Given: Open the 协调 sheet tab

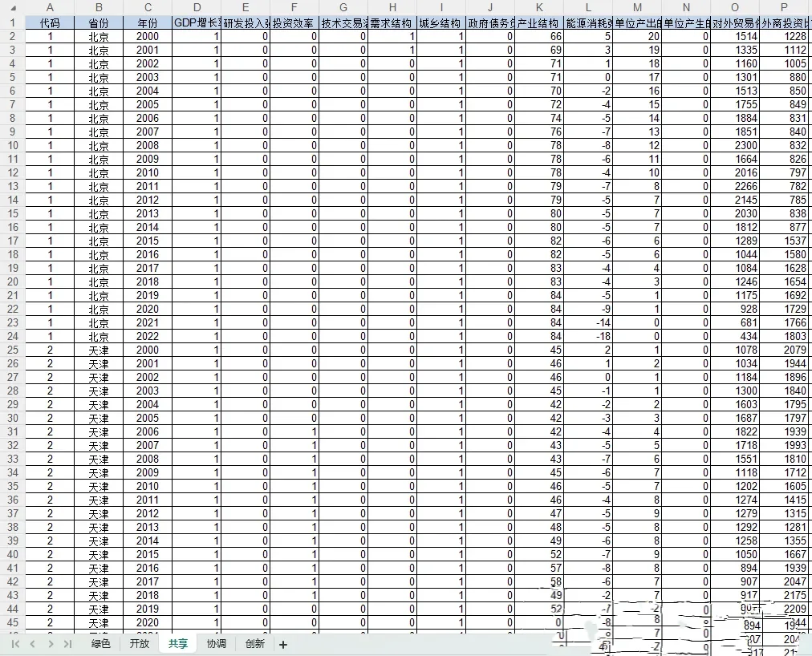Looking at the screenshot, I should [216, 644].
